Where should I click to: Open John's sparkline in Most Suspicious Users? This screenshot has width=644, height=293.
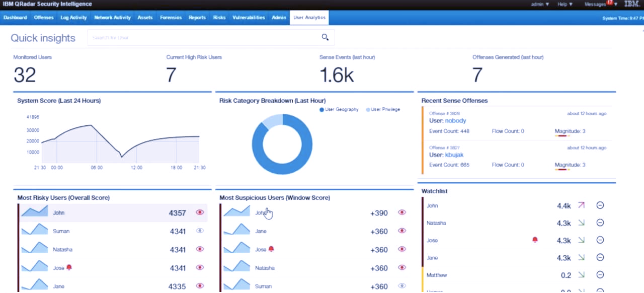click(236, 212)
